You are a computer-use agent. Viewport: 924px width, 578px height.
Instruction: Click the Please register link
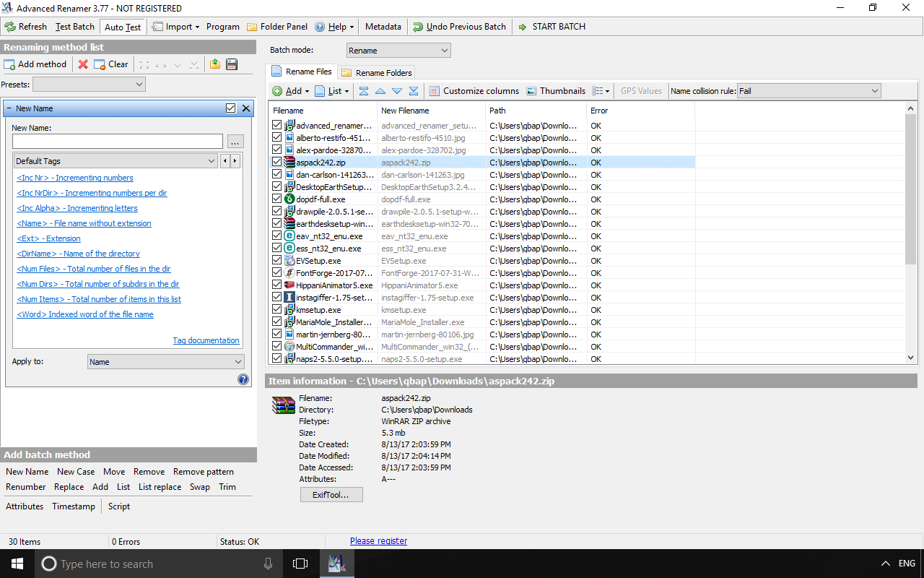point(378,541)
